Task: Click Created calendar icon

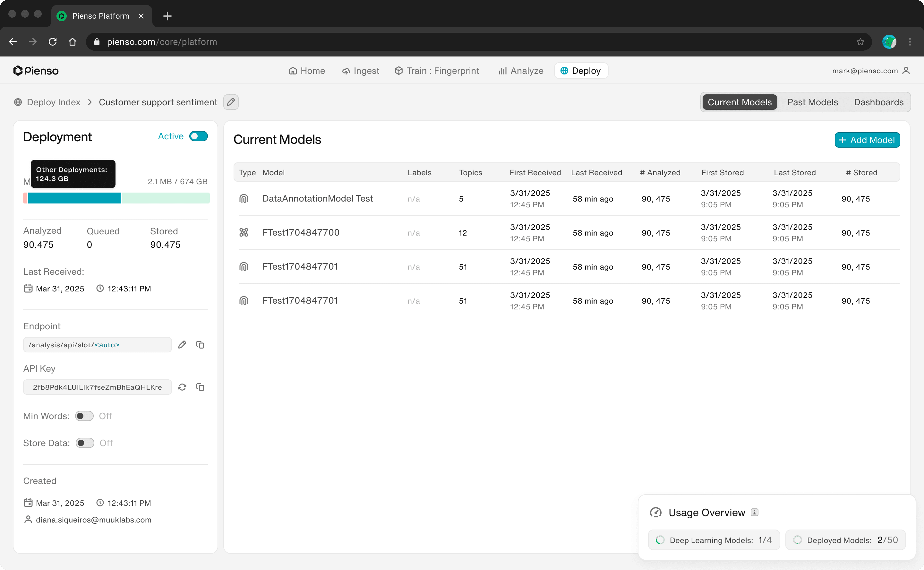Action: 28,503
